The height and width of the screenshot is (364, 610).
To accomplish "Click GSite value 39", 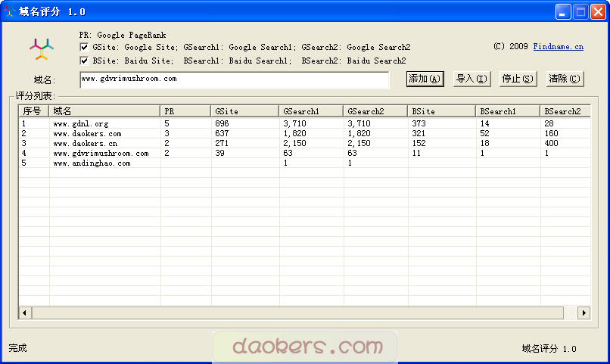I will click(x=219, y=153).
